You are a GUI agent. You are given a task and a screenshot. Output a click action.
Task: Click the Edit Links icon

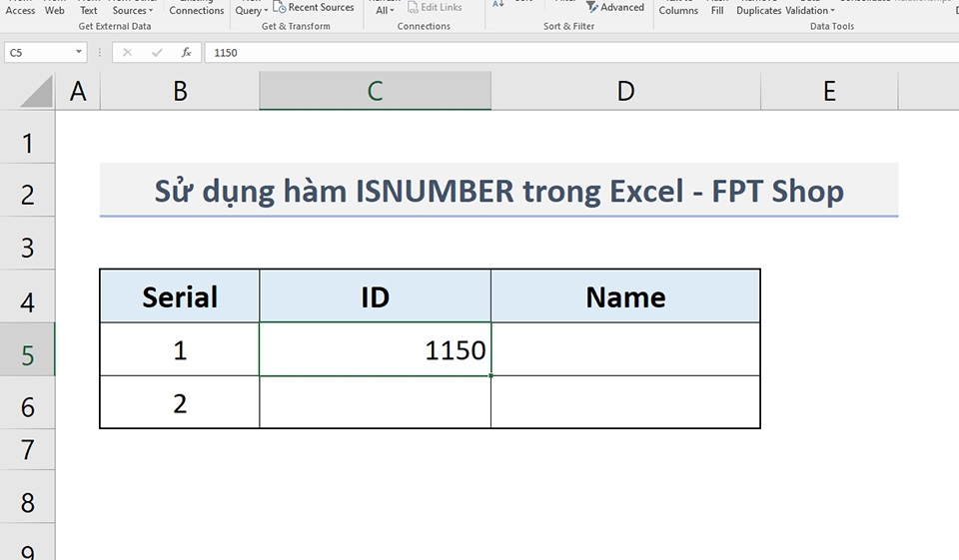(x=413, y=7)
